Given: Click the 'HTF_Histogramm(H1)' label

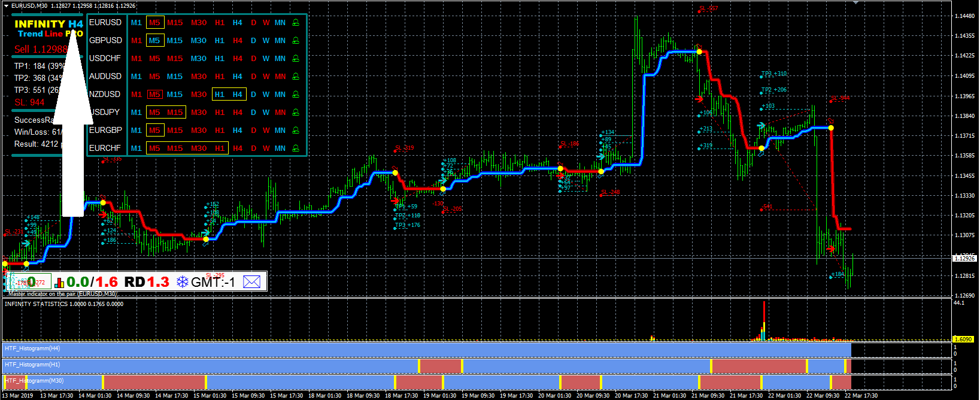Looking at the screenshot, I should click(x=32, y=365).
